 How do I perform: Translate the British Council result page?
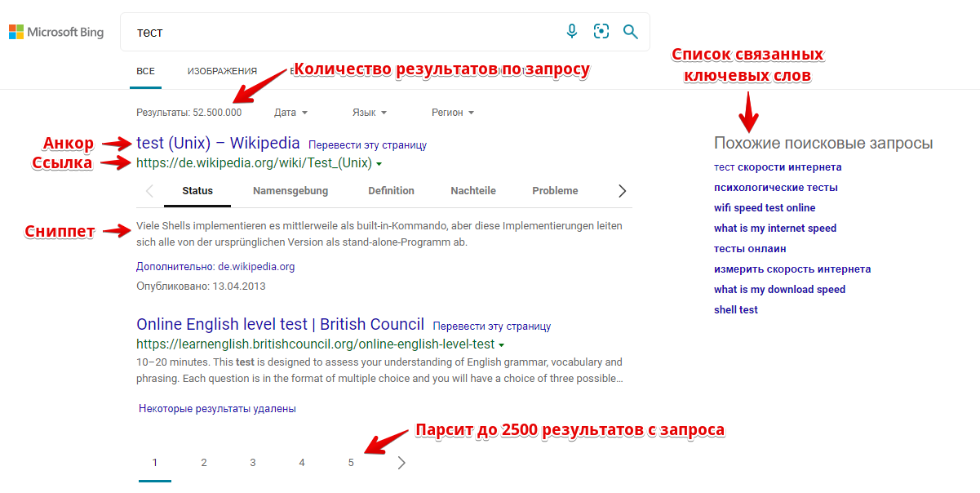[x=492, y=326]
